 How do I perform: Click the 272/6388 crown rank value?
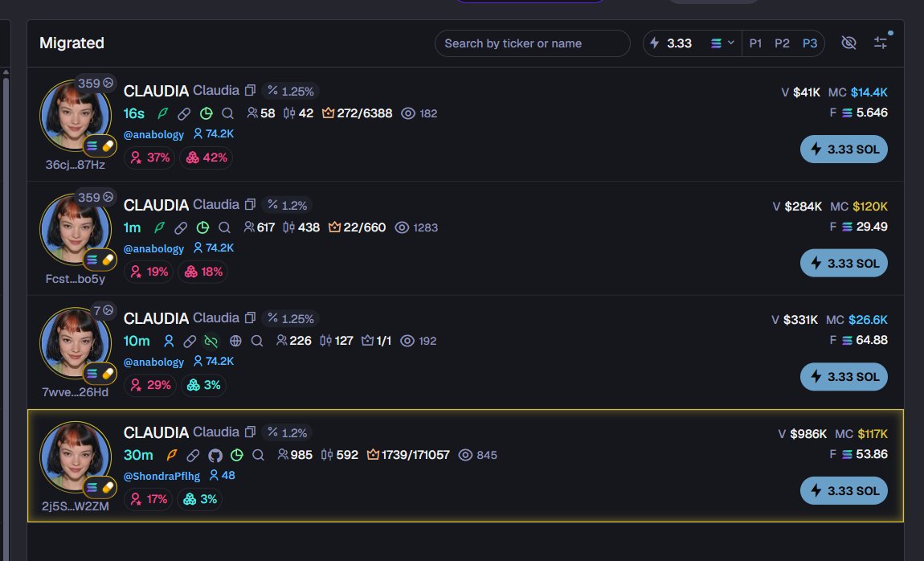tap(357, 113)
